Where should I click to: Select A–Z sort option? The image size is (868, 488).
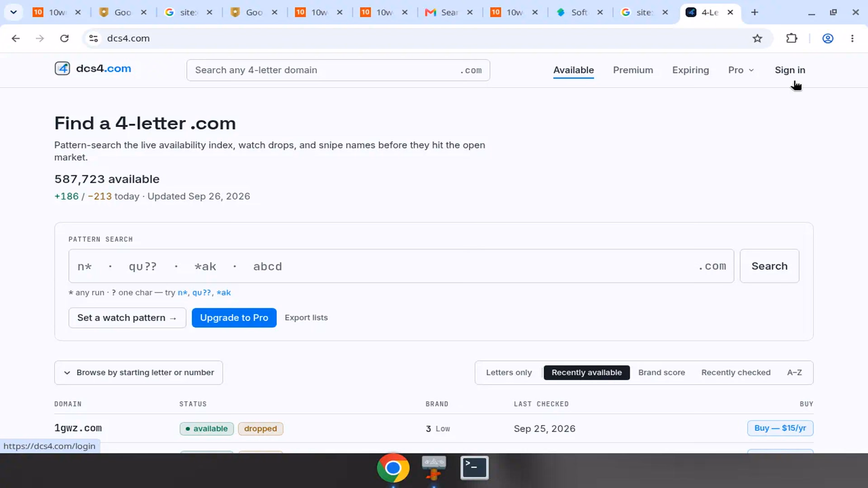[x=794, y=373]
